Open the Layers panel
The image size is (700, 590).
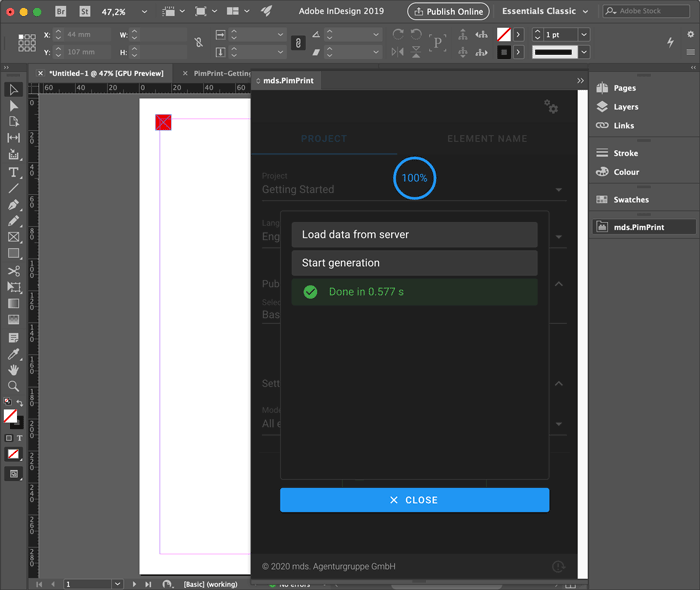[x=625, y=107]
